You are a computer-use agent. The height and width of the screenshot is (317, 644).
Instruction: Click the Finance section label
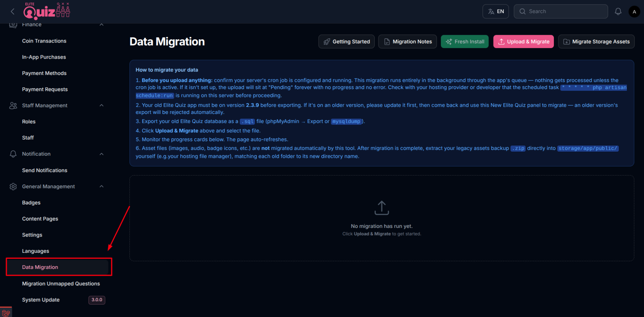32,25
